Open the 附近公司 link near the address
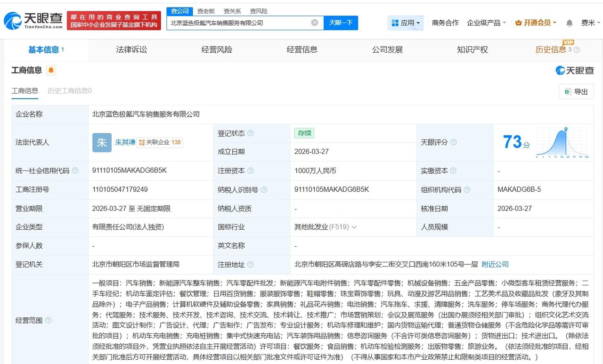This screenshot has height=364, width=603. coord(495,264)
